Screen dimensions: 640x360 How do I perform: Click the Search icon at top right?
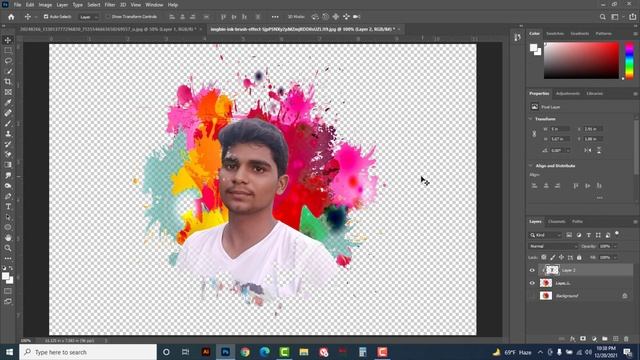click(x=602, y=17)
